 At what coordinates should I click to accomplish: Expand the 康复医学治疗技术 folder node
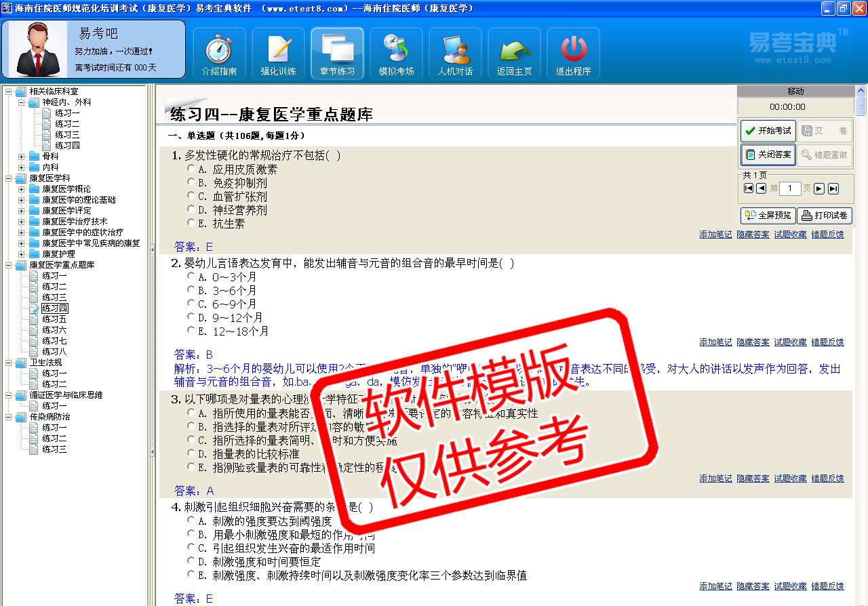tap(22, 222)
